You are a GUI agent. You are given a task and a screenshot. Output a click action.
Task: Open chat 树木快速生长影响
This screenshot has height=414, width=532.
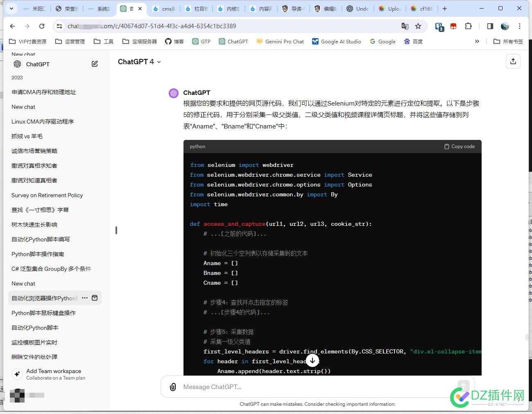click(x=55, y=225)
